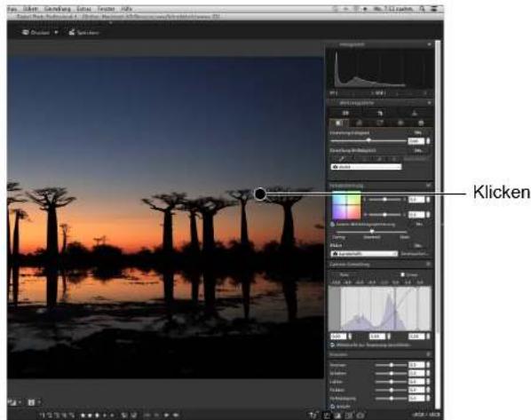Image resolution: width=531 pixels, height=420 pixels.
Task: Open the Fenster menu
Action: tap(106, 9)
